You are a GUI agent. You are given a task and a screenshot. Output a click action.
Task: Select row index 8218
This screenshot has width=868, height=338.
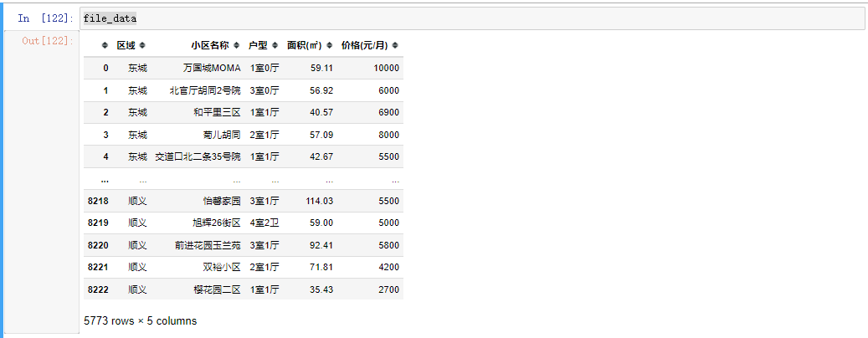click(98, 201)
